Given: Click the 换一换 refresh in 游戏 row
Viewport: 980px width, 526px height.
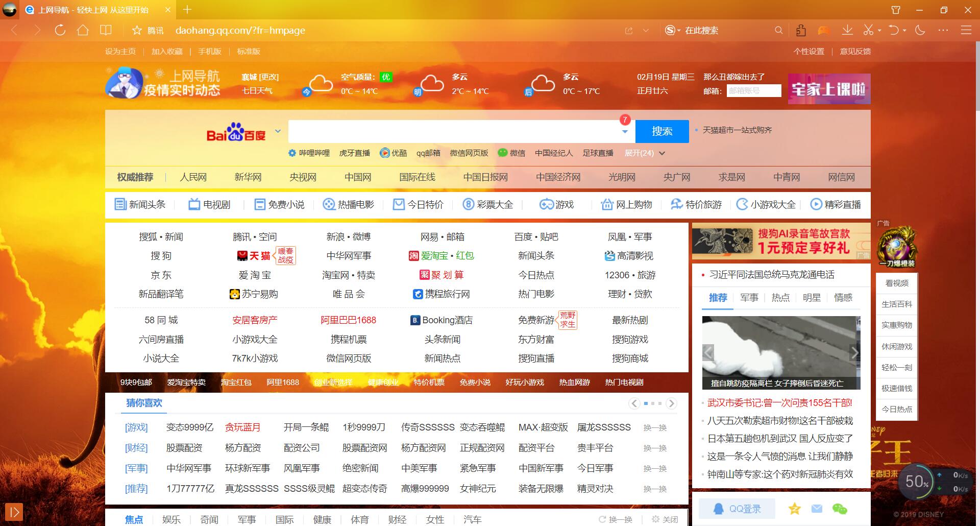Looking at the screenshot, I should point(655,427).
